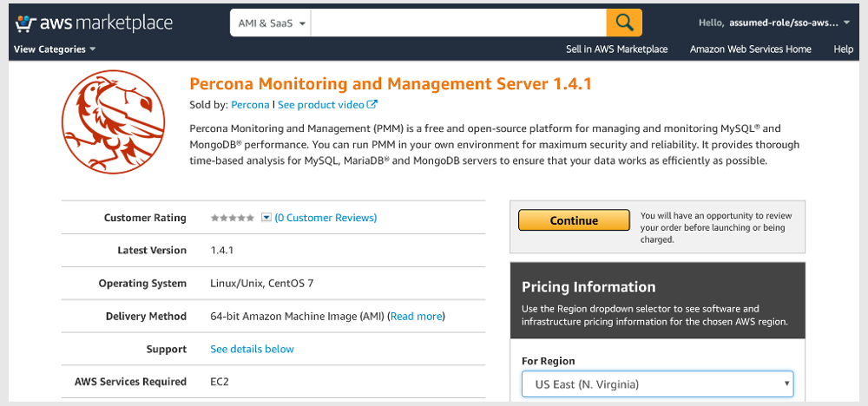Go to Amazon Web Services Home
The height and width of the screenshot is (406, 868).
click(x=750, y=49)
